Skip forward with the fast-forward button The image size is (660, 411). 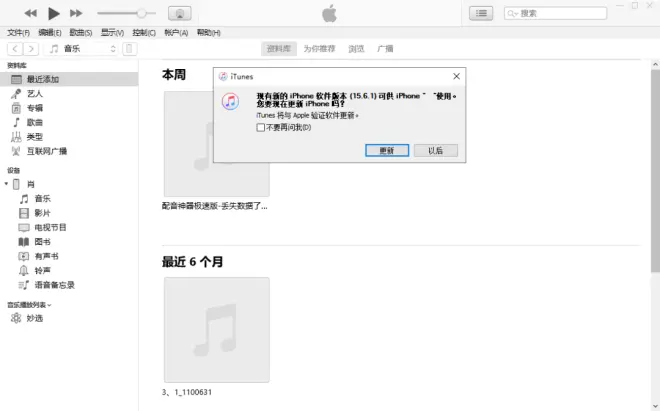(x=76, y=13)
